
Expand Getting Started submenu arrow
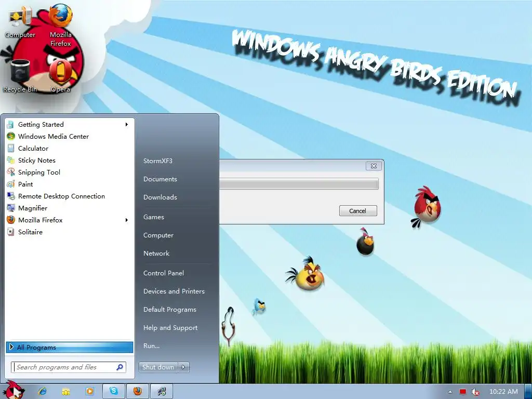click(x=127, y=125)
